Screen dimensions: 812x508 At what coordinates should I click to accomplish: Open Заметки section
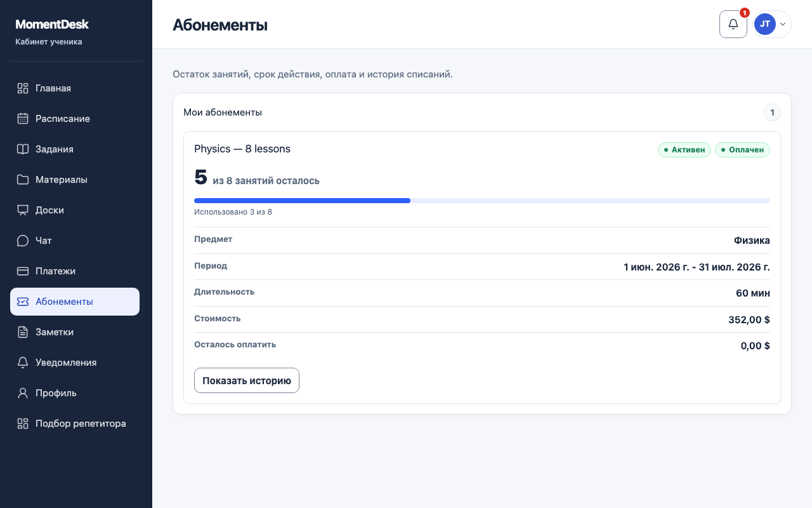(75, 332)
